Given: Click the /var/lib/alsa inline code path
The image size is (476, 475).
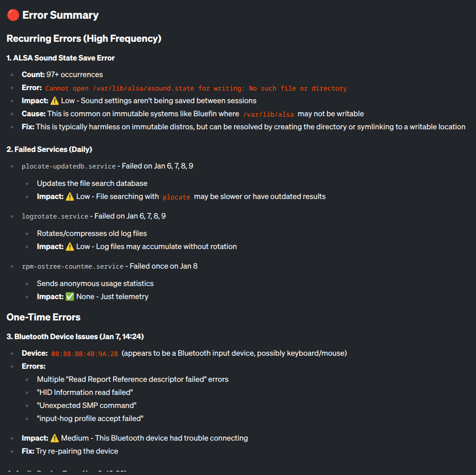Looking at the screenshot, I should [268, 114].
